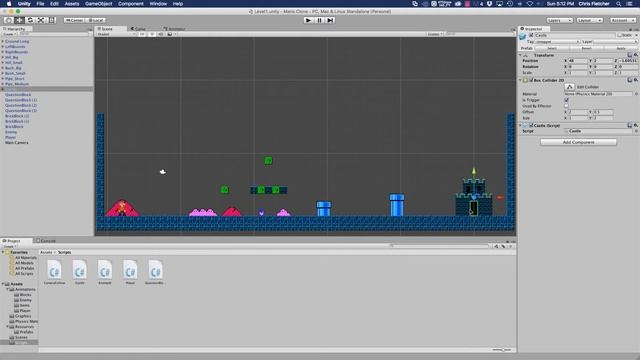Collapse the Box Collider 2D component
The width and height of the screenshot is (640, 360).
pyautogui.click(x=520, y=80)
